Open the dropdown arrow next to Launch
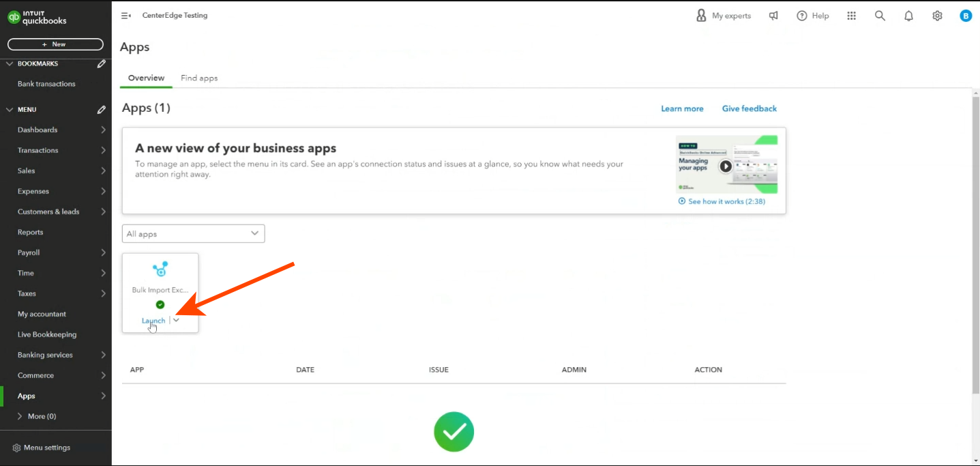This screenshot has width=980, height=466. 176,320
